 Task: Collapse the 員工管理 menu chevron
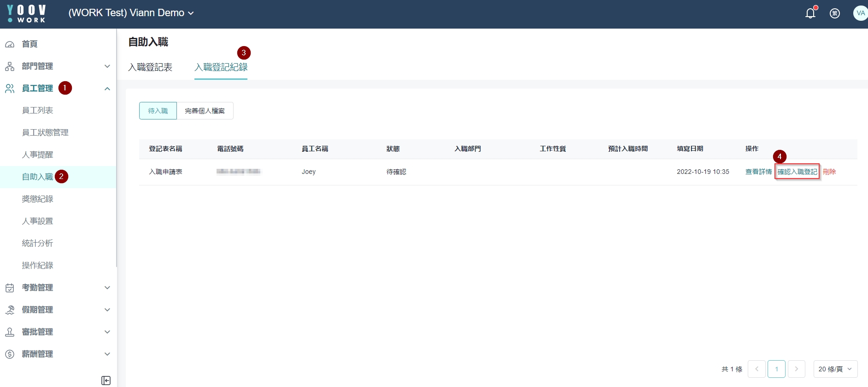[107, 89]
